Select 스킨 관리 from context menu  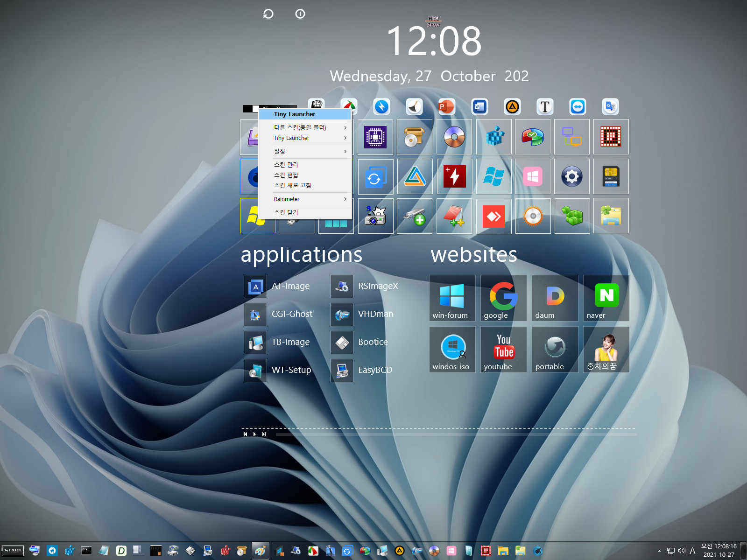point(305,165)
